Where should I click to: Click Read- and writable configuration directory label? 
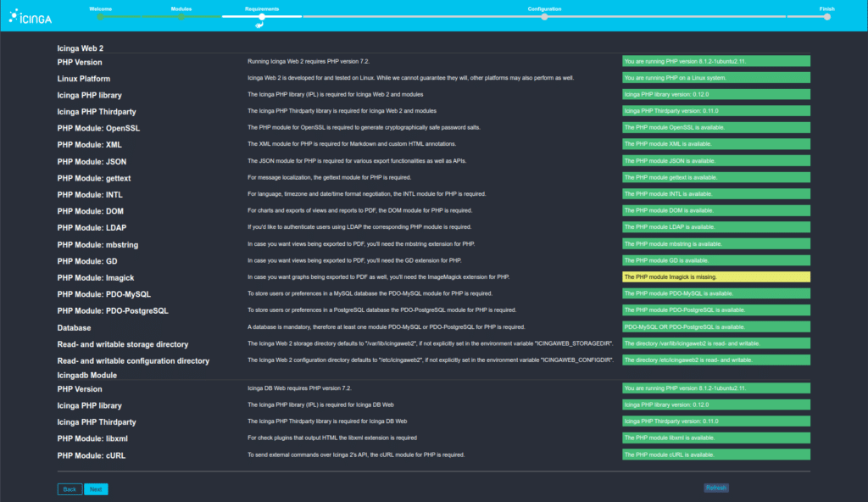click(133, 360)
